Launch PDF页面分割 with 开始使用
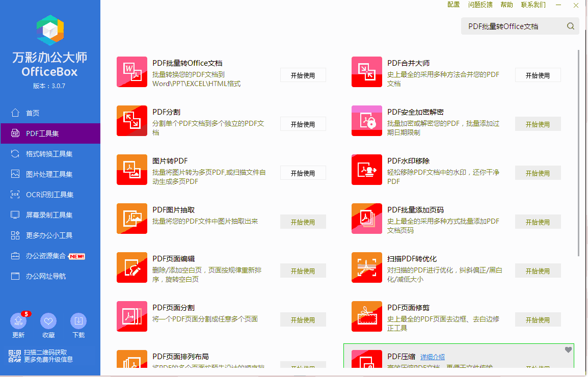588x377 pixels. click(x=303, y=319)
